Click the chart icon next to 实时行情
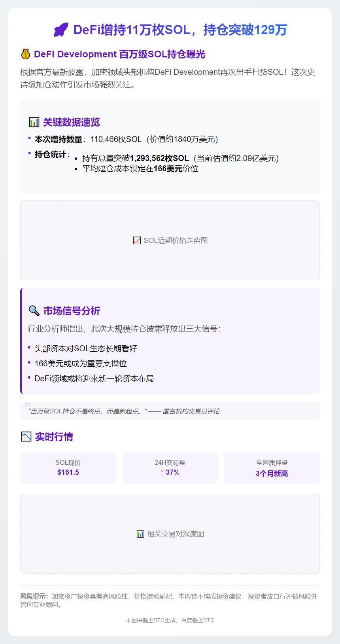 click(26, 436)
